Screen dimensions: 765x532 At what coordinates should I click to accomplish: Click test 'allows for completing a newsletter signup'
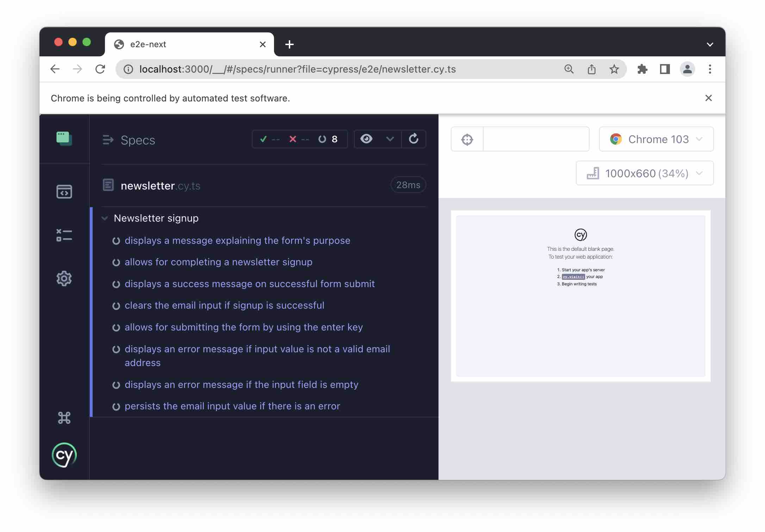tap(218, 262)
